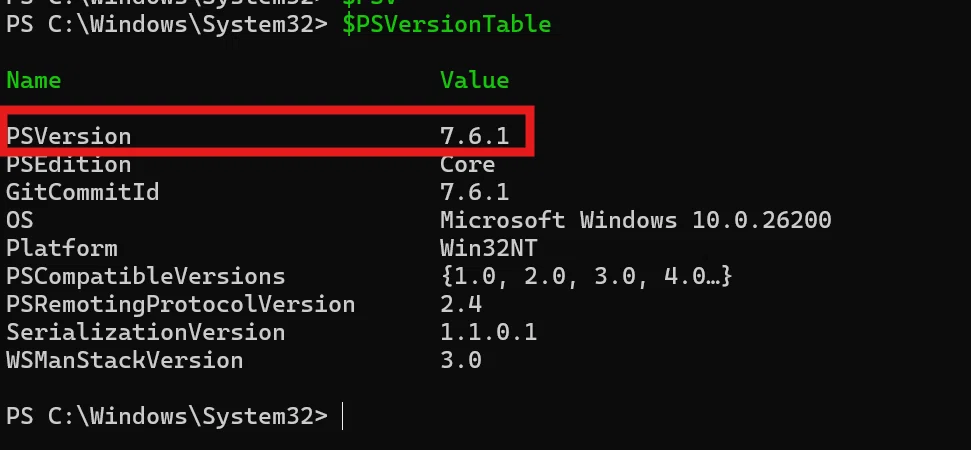
Task: Click the PSEdition property name
Action: click(69, 165)
